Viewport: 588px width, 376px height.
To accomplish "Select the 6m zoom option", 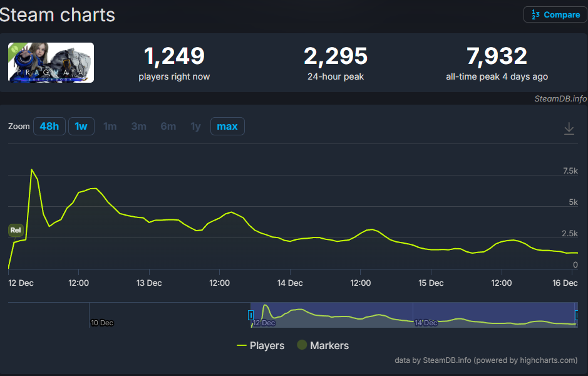I will (x=168, y=126).
